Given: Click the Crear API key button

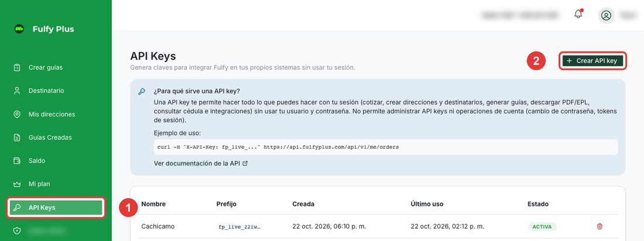Looking at the screenshot, I should pos(592,61).
